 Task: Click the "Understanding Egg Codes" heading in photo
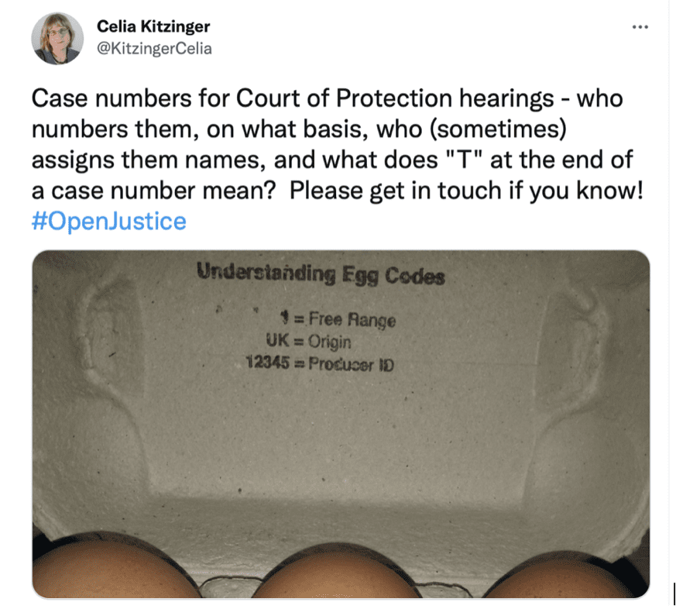tap(321, 274)
